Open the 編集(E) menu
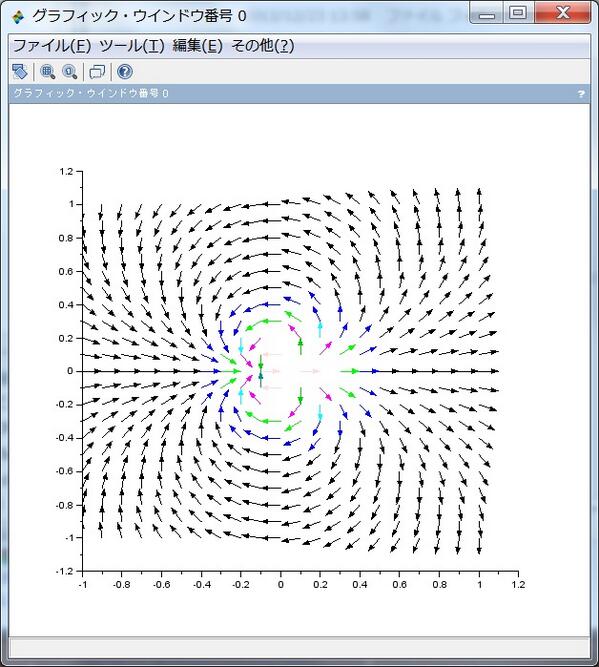 tap(198, 46)
